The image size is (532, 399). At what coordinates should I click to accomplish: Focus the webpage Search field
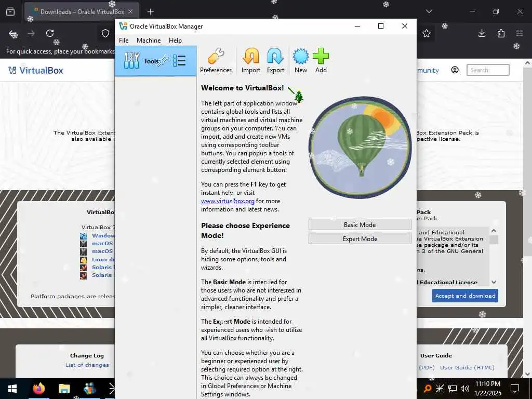488,70
